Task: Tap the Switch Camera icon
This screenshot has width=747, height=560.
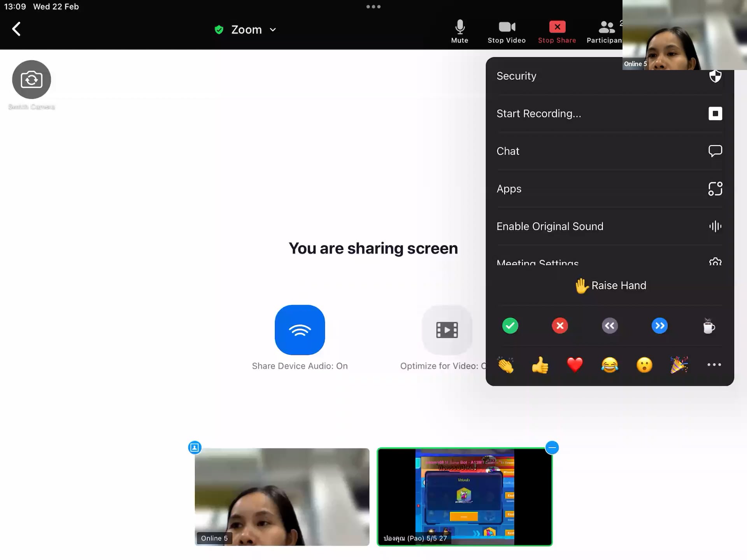Action: [32, 80]
